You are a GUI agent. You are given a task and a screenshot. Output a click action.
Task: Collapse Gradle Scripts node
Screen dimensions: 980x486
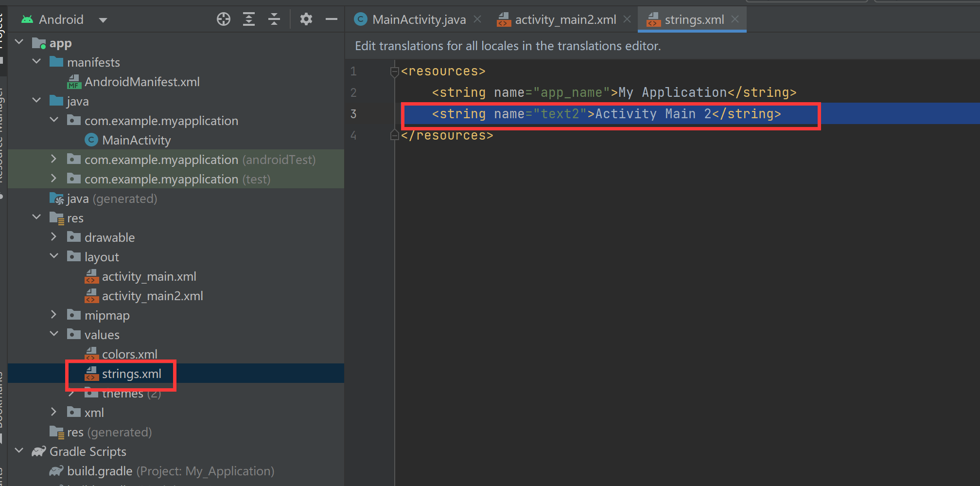tap(19, 451)
